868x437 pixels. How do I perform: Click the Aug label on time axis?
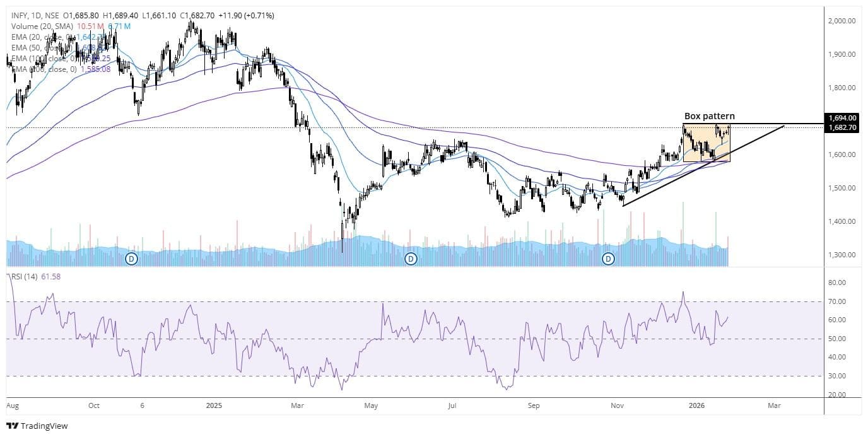tap(13, 406)
